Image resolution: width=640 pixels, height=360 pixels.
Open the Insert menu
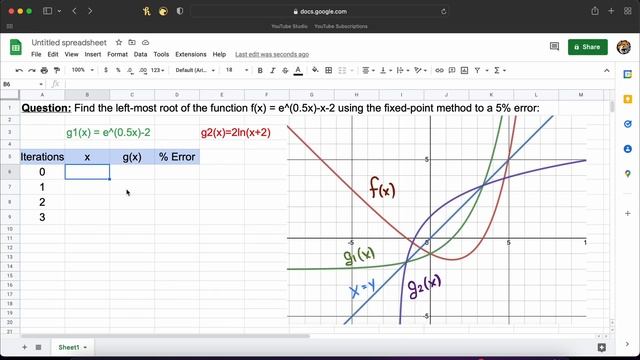point(93,54)
